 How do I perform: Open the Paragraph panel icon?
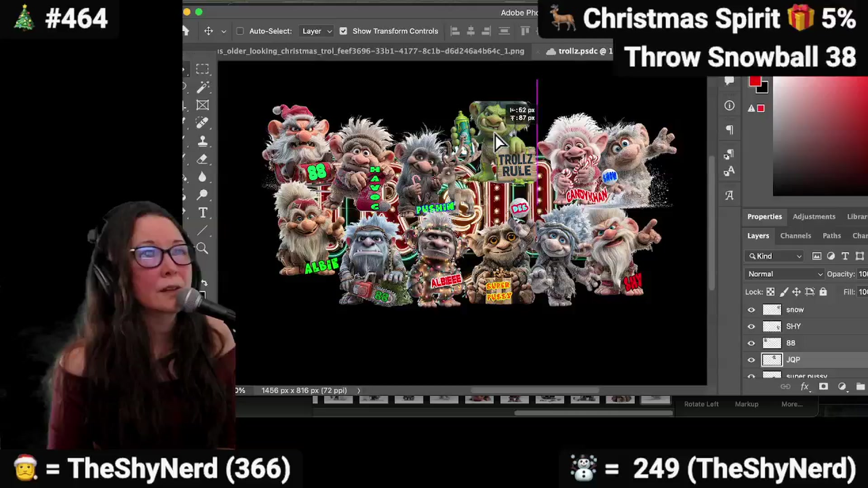pos(729,130)
